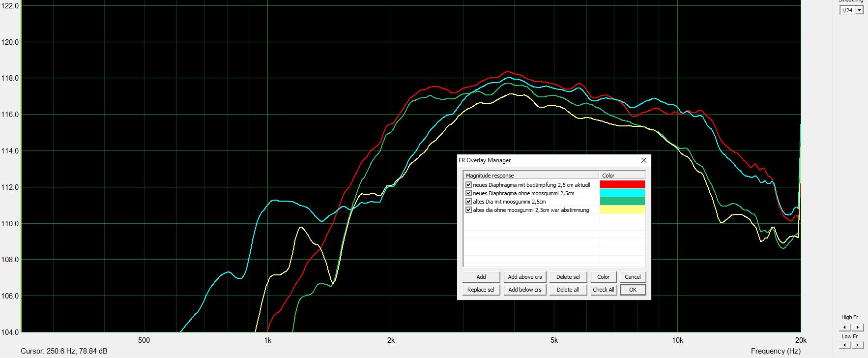Viewport: 868px width, 358px height.
Task: Click the 'Frequency (Hz)' axis label
Action: click(776, 351)
